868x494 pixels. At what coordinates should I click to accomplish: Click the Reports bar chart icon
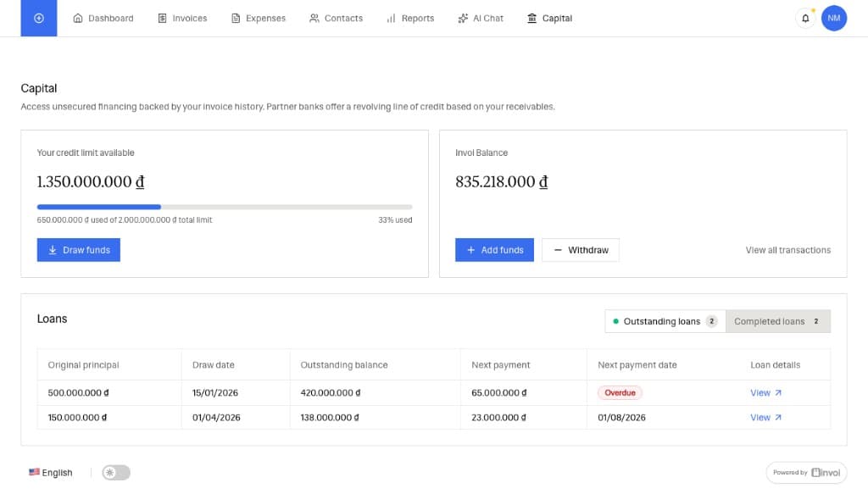[x=392, y=19]
